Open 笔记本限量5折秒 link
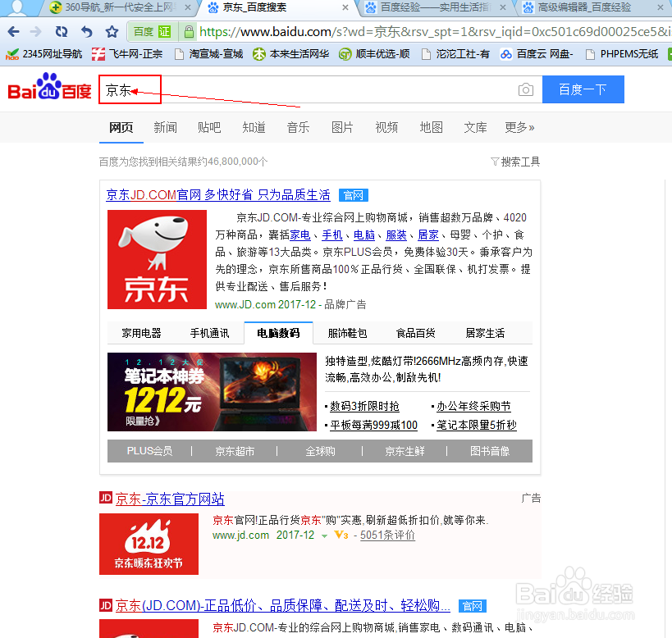This screenshot has height=638, width=672. (477, 425)
